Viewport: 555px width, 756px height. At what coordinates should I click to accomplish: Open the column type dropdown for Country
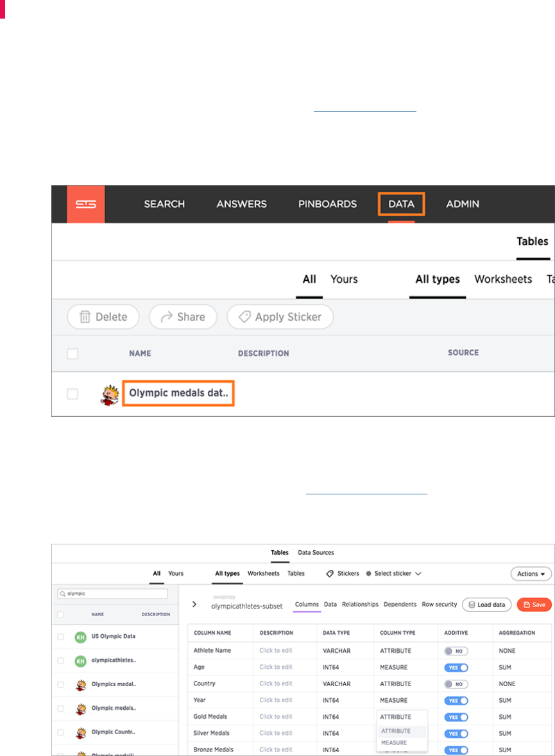(x=396, y=684)
